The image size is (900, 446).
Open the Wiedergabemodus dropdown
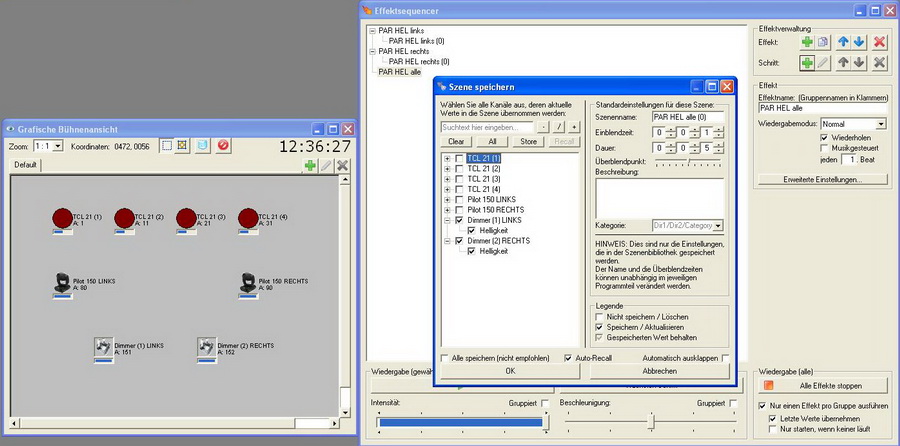coord(880,124)
